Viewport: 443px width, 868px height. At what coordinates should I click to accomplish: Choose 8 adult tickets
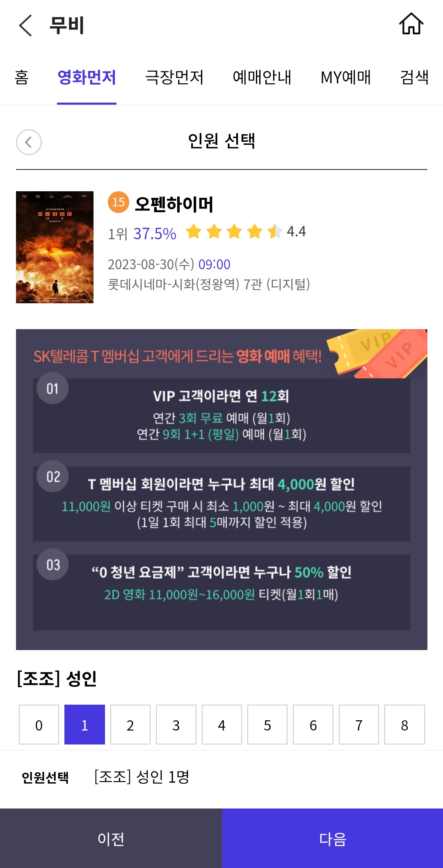[404, 725]
